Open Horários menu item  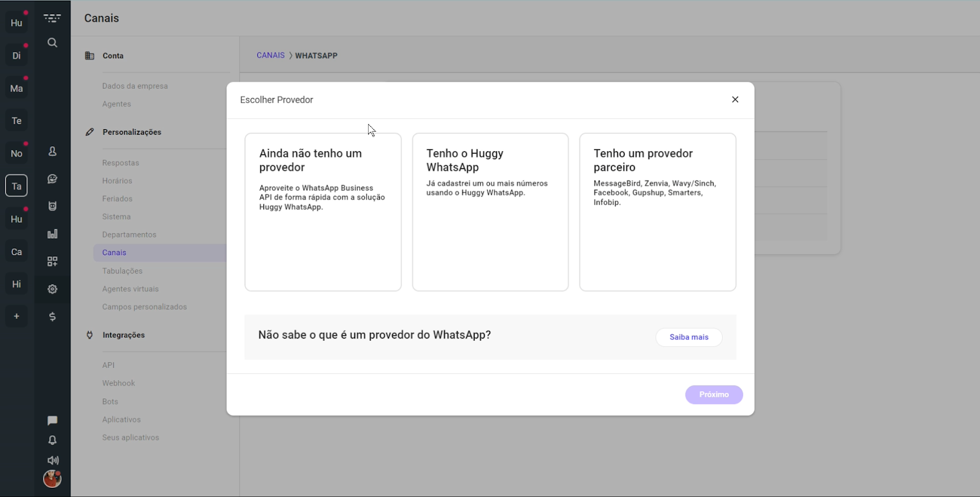pos(117,181)
